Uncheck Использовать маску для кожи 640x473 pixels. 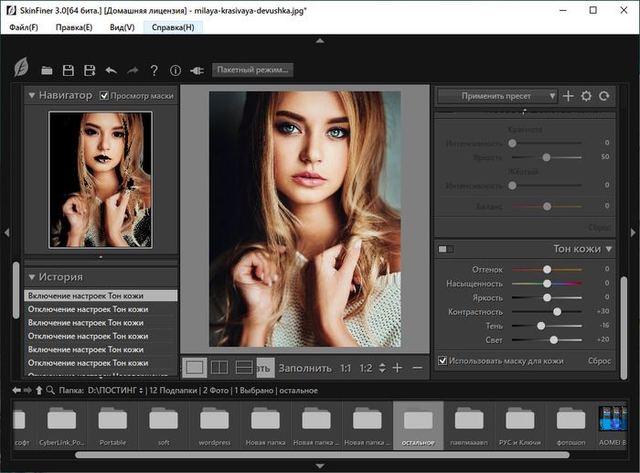pos(443,360)
